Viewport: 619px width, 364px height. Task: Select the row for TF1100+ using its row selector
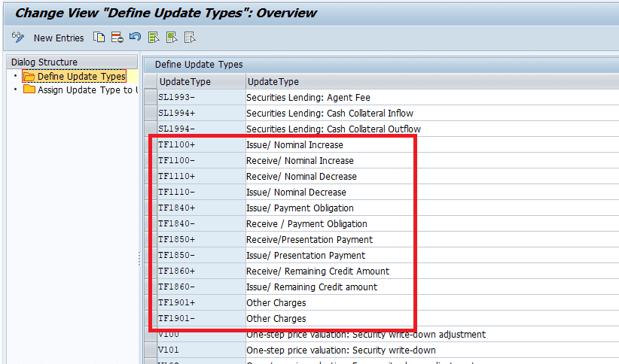[x=149, y=144]
